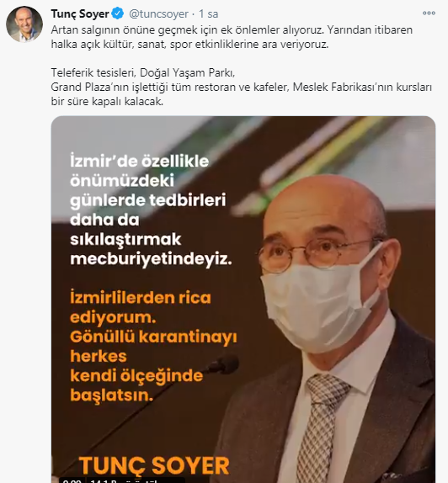Click the tweet text about 'Artan salgının'
448x483 pixels.
tap(232, 37)
